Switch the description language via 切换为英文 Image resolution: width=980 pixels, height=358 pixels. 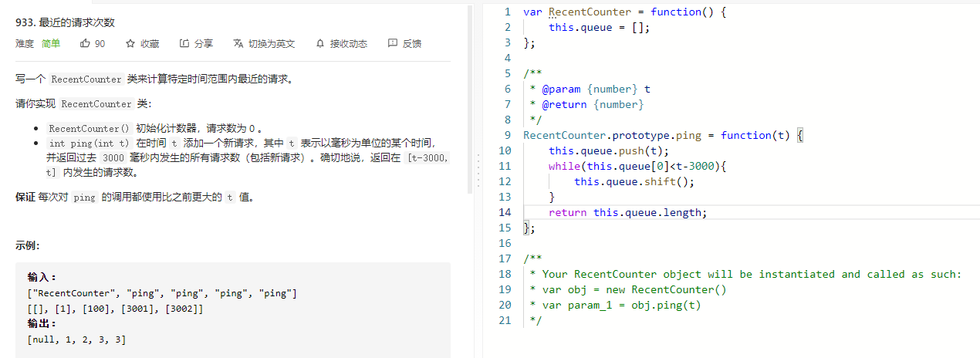[264, 44]
